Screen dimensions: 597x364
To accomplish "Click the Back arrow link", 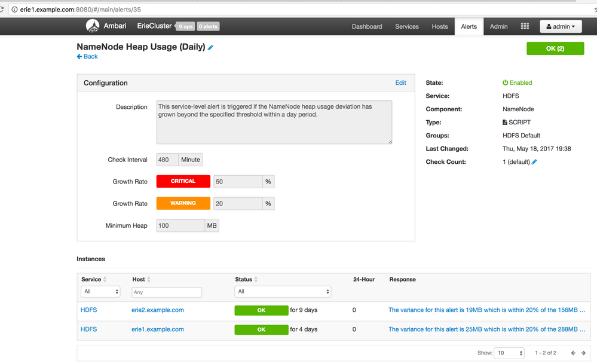I will pyautogui.click(x=87, y=56).
